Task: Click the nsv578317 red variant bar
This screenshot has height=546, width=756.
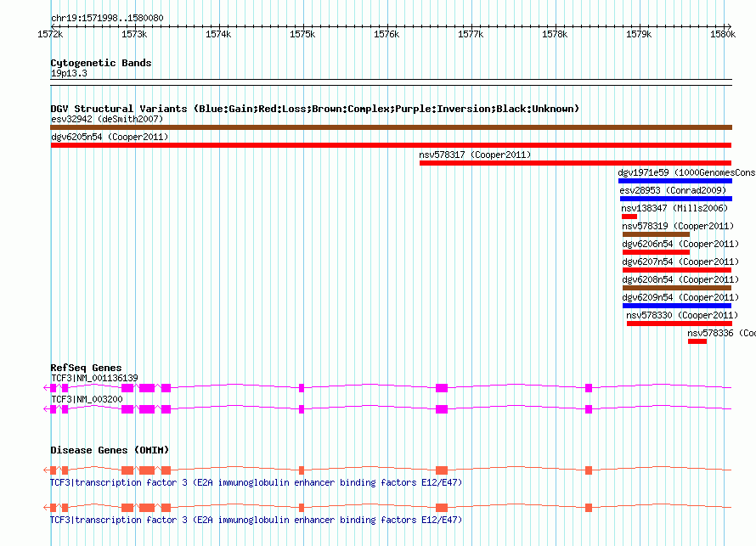Action: 576,163
